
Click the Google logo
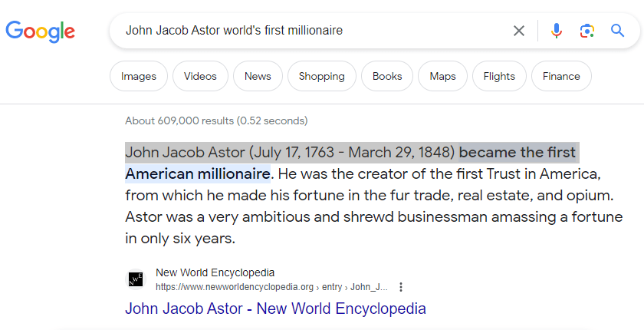coord(40,31)
